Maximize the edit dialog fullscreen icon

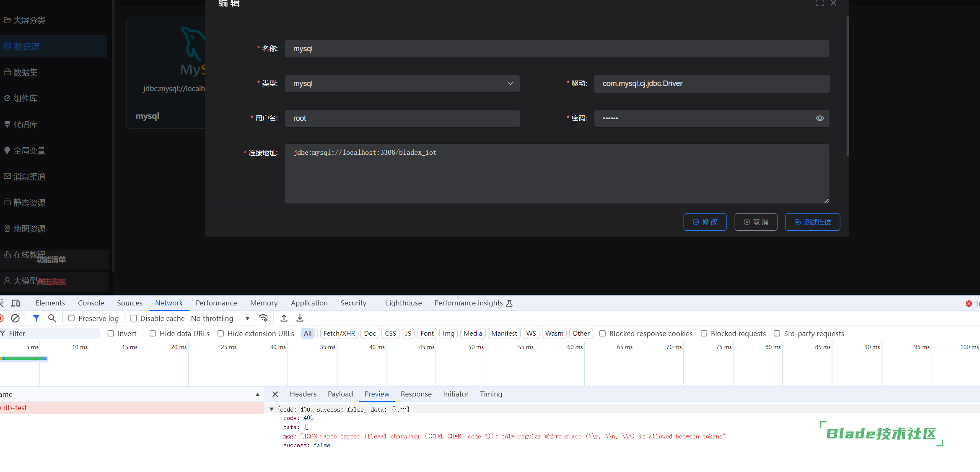tap(820, 3)
